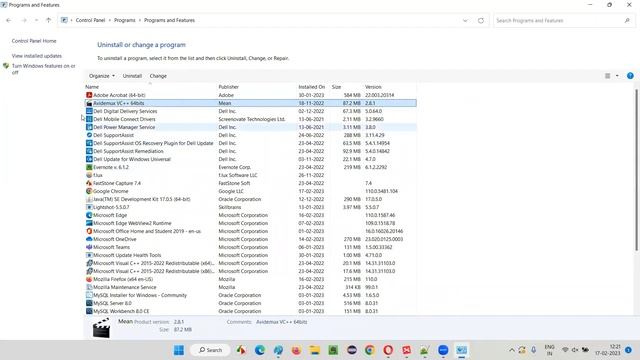This screenshot has height=360, width=640.
Task: Click the Microsoft OneDrive cloud icon
Action: [89, 239]
